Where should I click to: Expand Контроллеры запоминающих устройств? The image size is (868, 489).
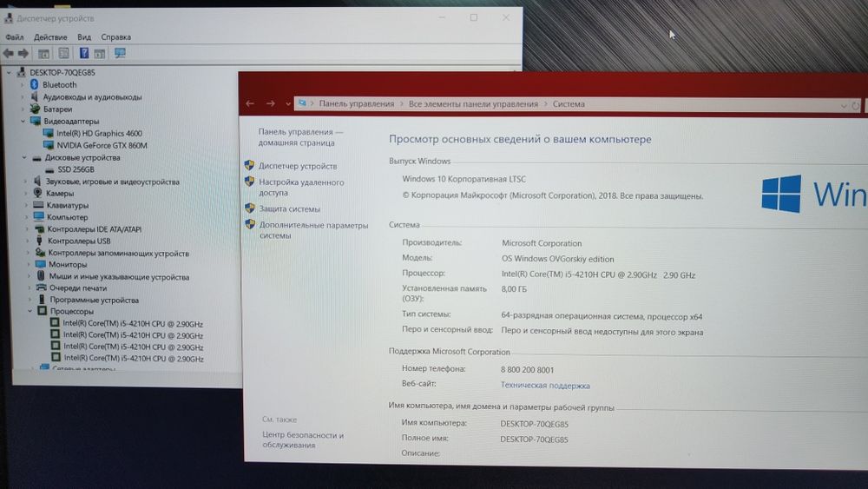point(28,253)
